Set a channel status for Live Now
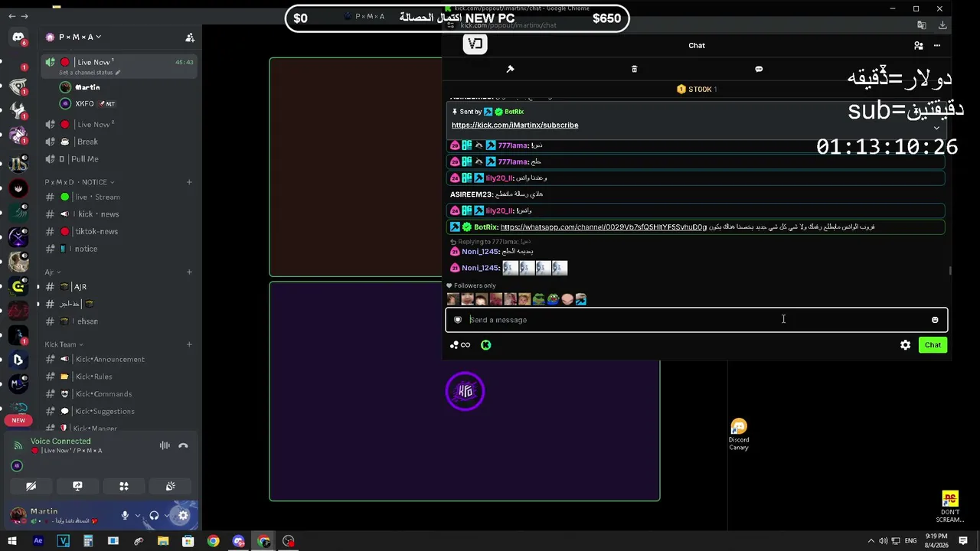The width and height of the screenshot is (980, 551). (x=89, y=73)
